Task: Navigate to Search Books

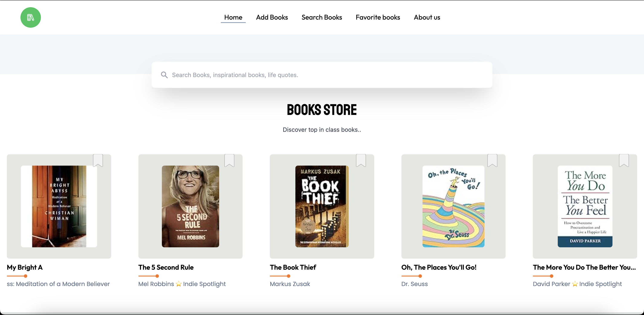Action: [x=322, y=17]
